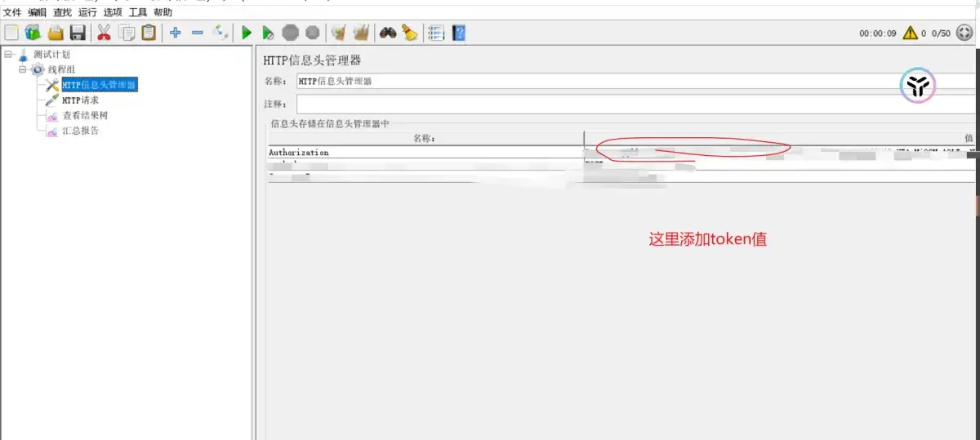Image resolution: width=980 pixels, height=440 pixels.
Task: Click Start no pauses icon
Action: coord(268,33)
